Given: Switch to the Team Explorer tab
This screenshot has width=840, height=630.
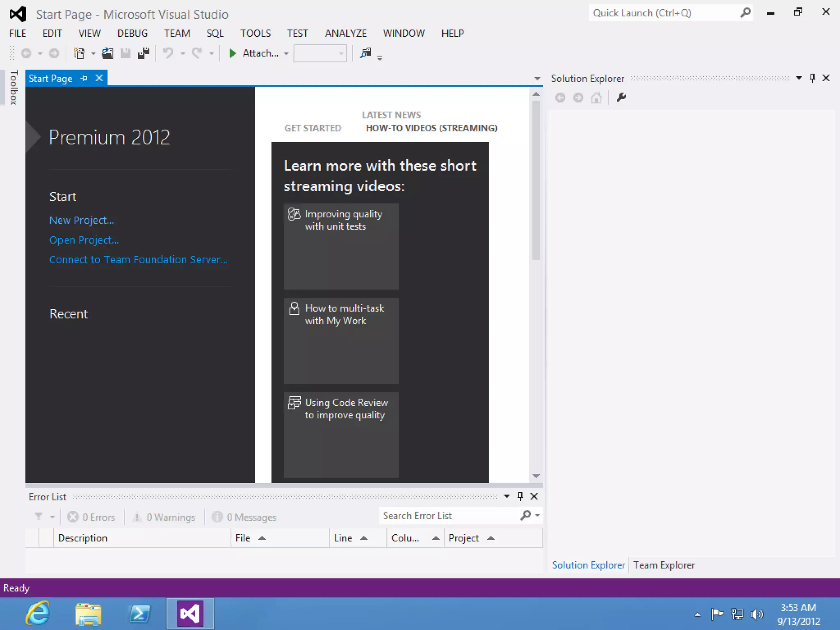Looking at the screenshot, I should click(x=664, y=565).
